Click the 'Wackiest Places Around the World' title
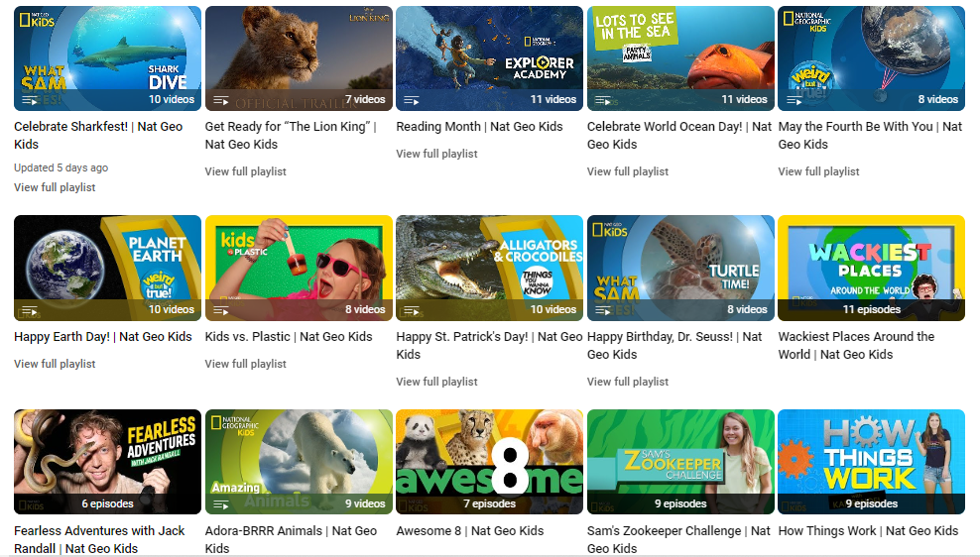Screen dimensions: 980x557 point(856,345)
